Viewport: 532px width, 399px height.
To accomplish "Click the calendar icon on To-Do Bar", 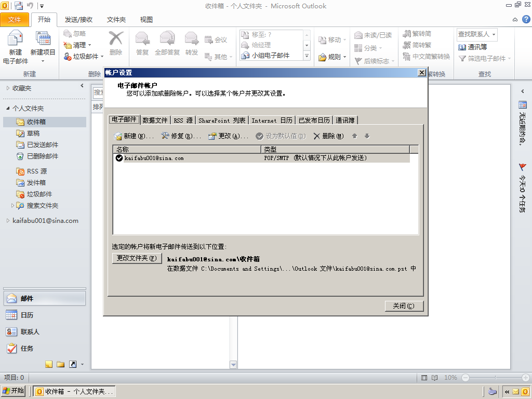I will (523, 105).
